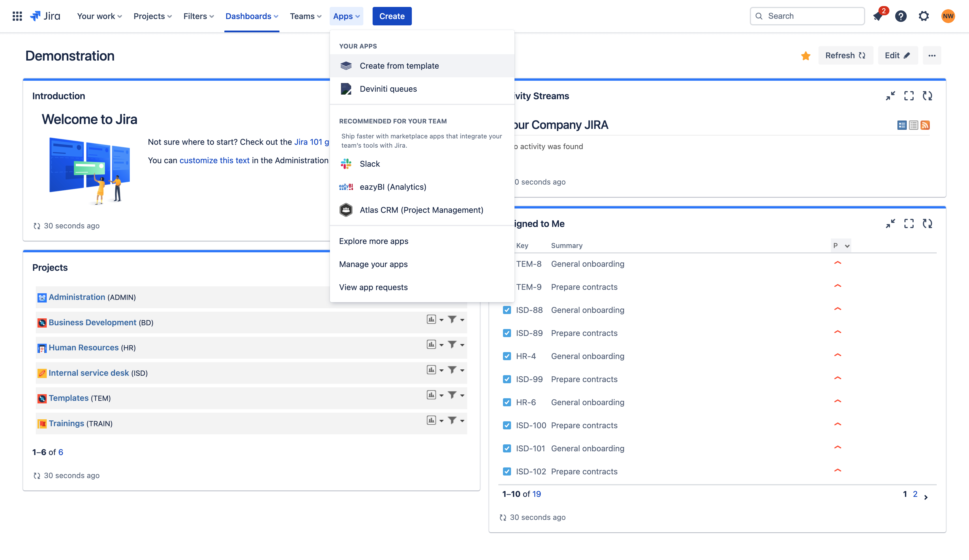Screen dimensions: 969x560
Task: Open the NW profile avatar
Action: coord(948,16)
